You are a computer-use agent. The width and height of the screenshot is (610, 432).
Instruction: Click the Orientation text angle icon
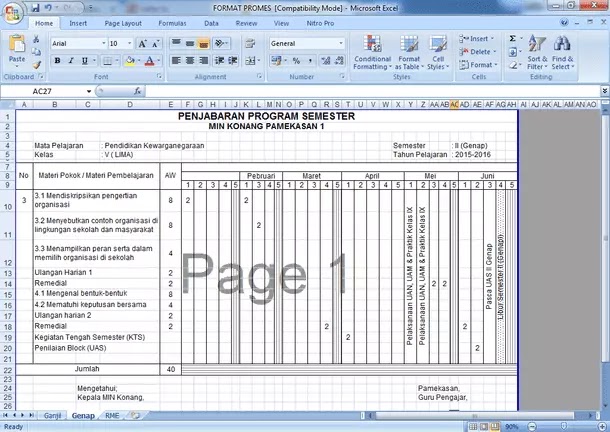point(219,43)
